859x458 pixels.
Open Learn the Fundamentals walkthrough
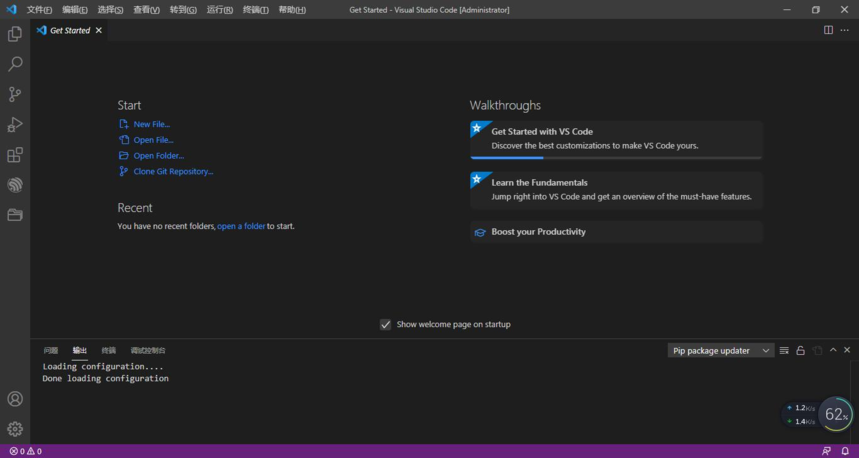[616, 190]
